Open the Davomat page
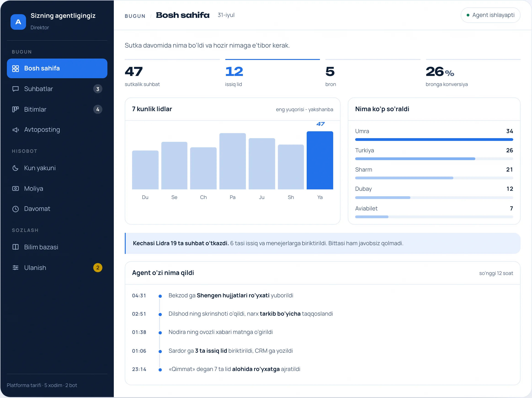This screenshot has width=532, height=398. click(x=57, y=209)
